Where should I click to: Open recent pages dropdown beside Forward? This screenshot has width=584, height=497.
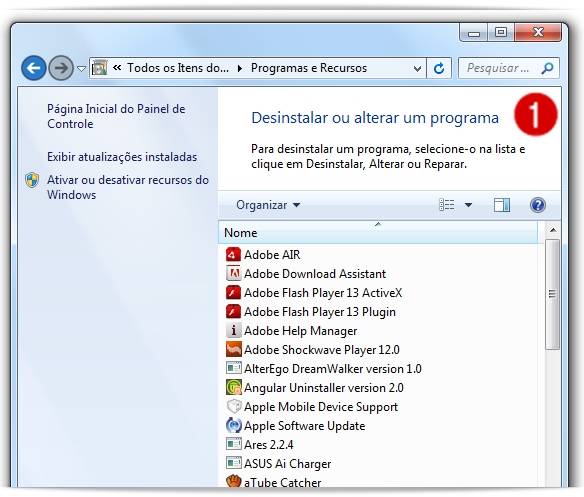pos(81,69)
